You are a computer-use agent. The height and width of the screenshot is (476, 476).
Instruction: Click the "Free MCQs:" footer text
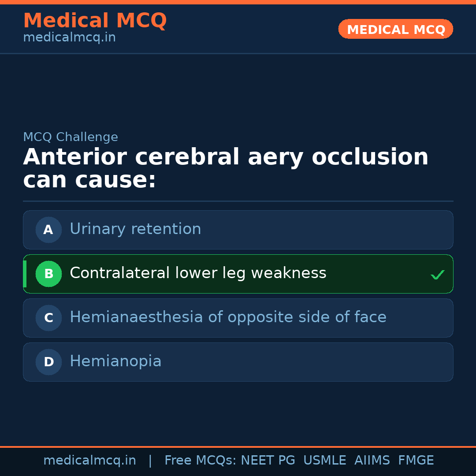point(201,461)
